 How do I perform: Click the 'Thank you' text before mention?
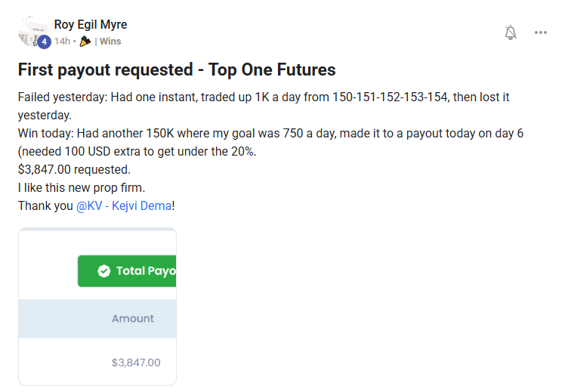pos(46,205)
